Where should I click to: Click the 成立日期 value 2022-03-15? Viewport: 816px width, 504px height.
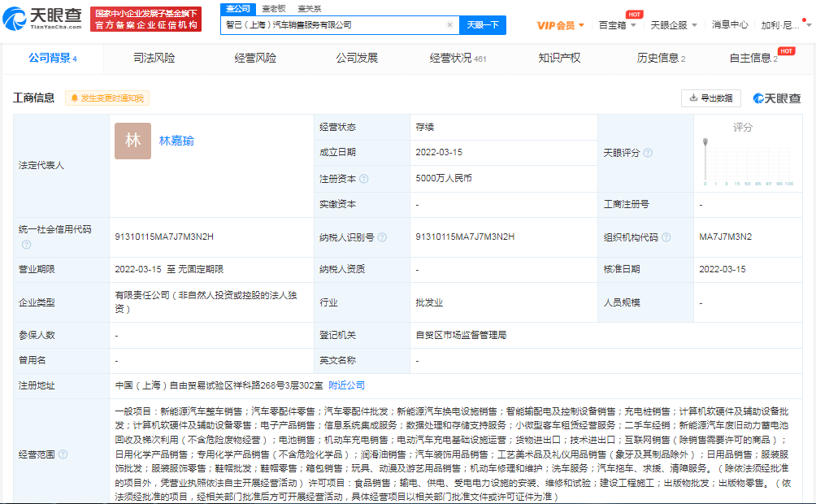tap(439, 152)
